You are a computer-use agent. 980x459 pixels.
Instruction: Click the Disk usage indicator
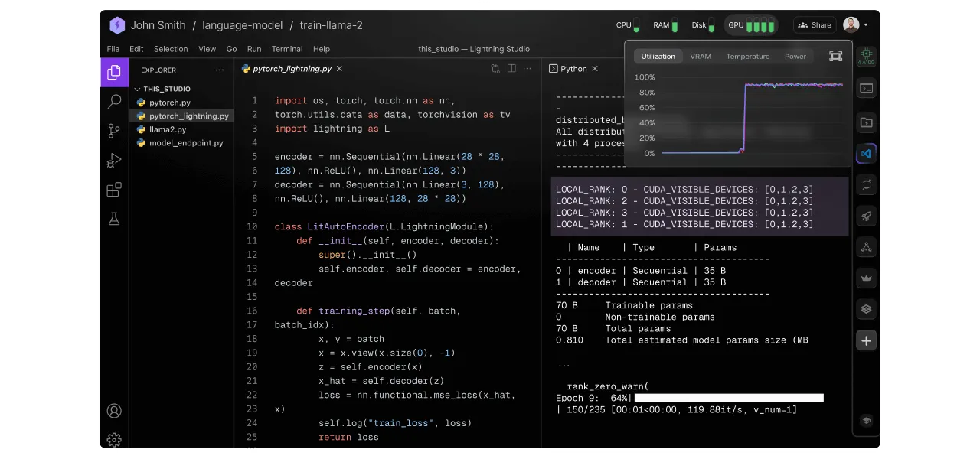(x=704, y=25)
